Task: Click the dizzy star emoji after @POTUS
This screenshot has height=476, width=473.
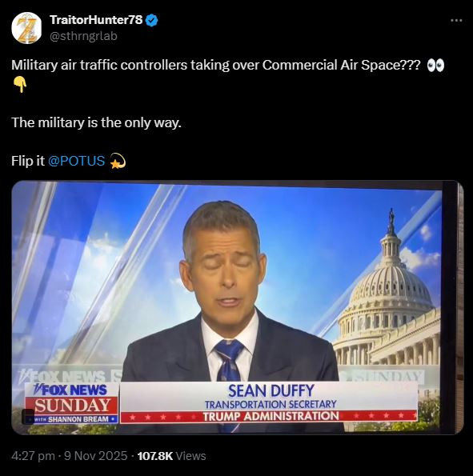Action: (118, 161)
